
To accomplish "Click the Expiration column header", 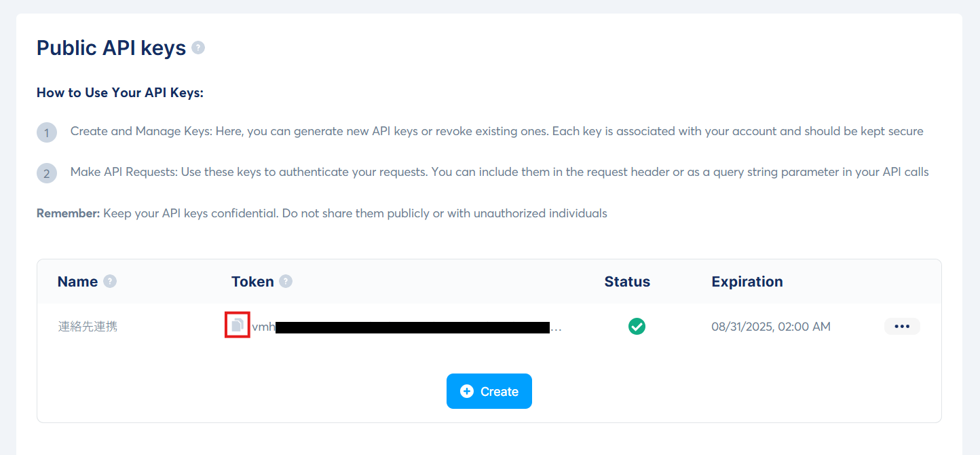I will pos(747,282).
